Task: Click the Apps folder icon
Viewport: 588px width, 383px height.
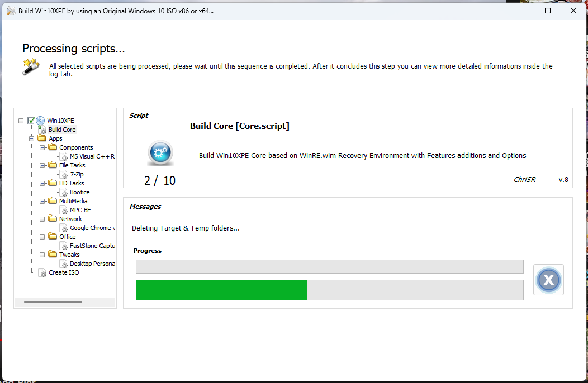Action: click(x=42, y=138)
